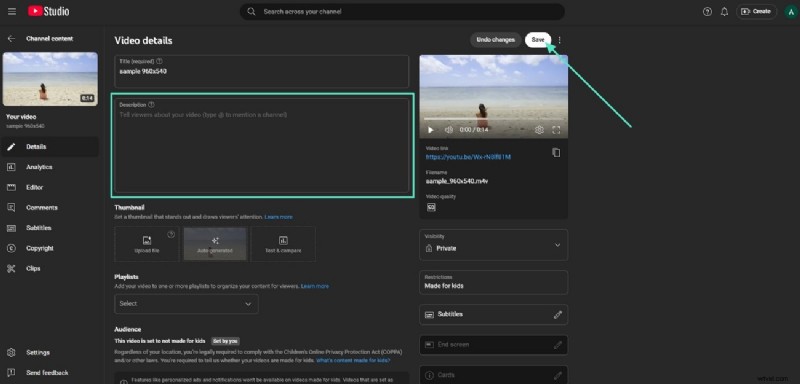Click the sidebar video thumbnail
This screenshot has width=800, height=384.
point(50,79)
